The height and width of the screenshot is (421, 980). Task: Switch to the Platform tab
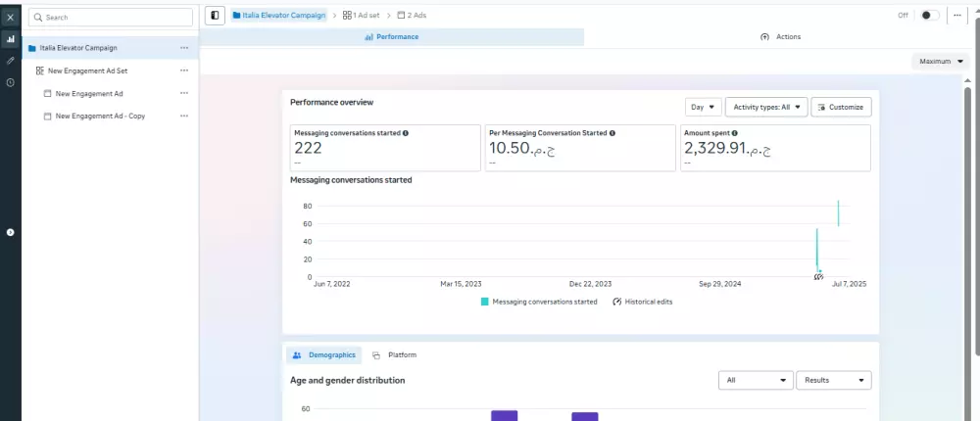pos(394,354)
